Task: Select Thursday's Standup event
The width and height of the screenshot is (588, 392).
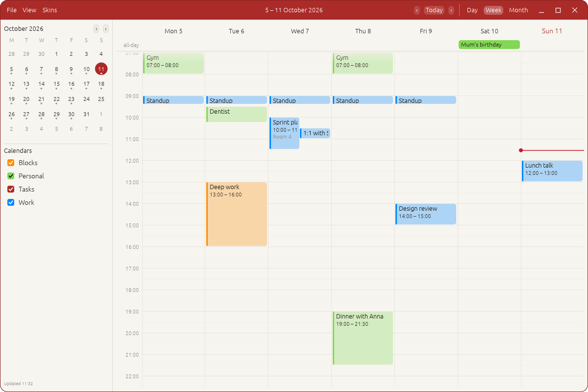Action: (363, 100)
